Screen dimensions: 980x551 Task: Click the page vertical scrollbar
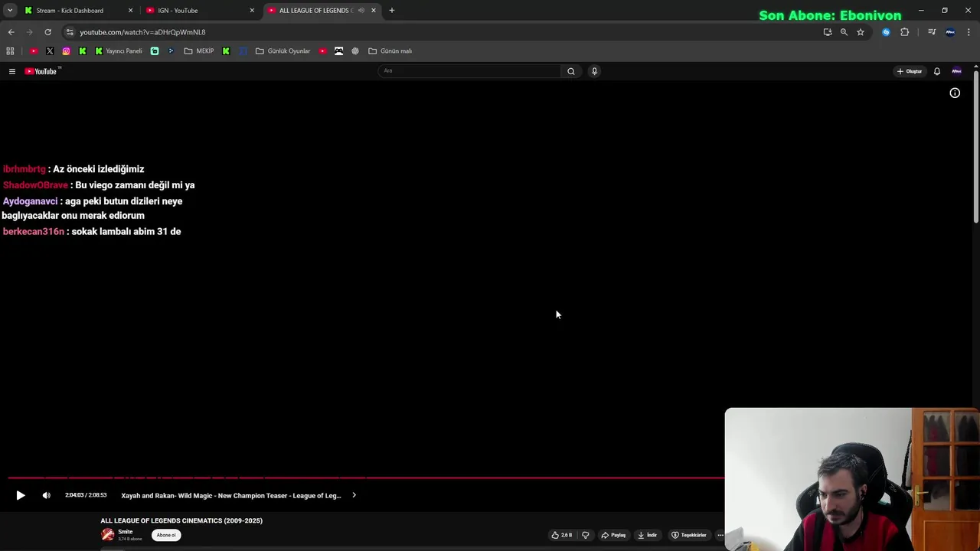point(976,145)
